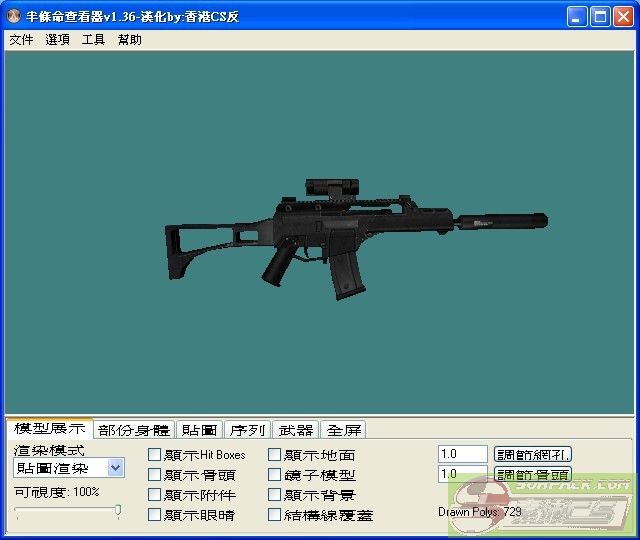Screen dimensions: 640x540
Task: Toggle the 結構線覆蓋 checkbox
Action: pyautogui.click(x=274, y=515)
